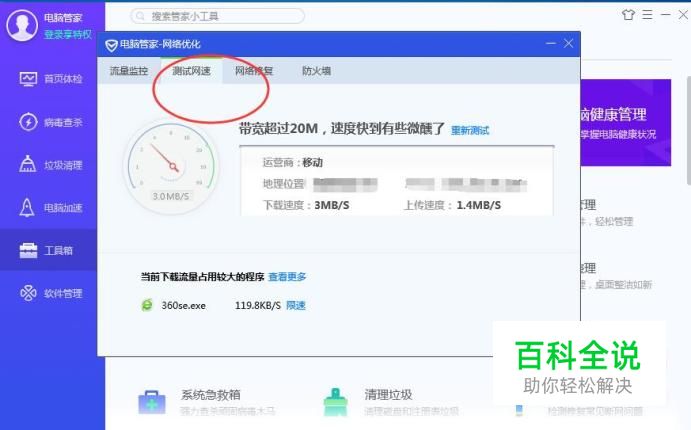Click the search magnifier icon
Image resolution: width=691 pixels, height=430 pixels.
pos(140,16)
